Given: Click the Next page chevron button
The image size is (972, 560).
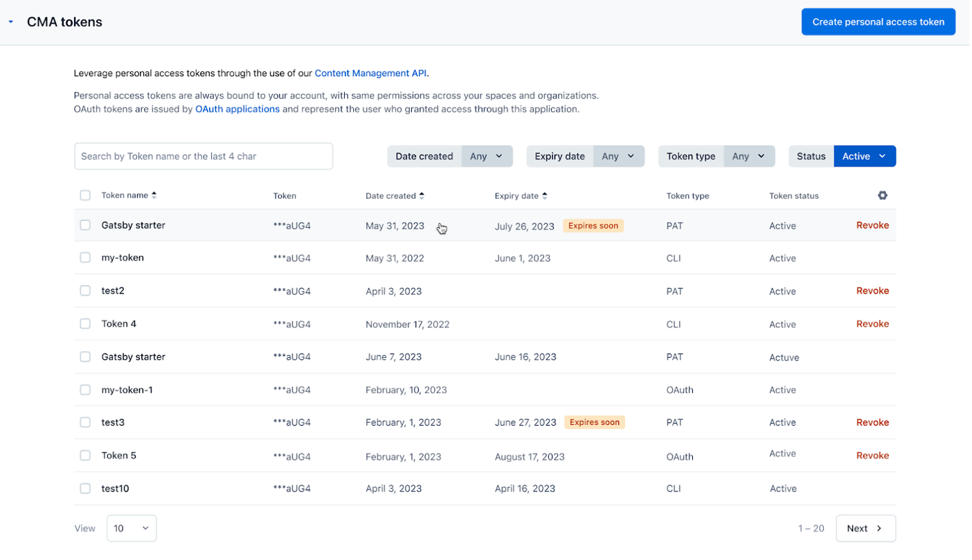Looking at the screenshot, I should 865,528.
